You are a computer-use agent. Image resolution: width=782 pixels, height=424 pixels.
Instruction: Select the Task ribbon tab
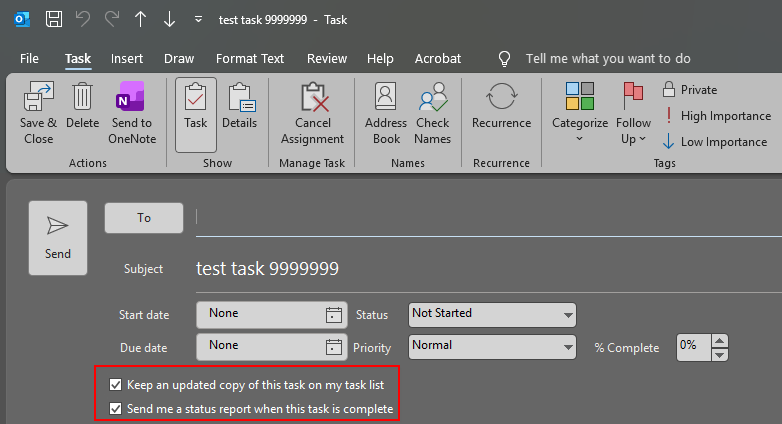click(78, 58)
